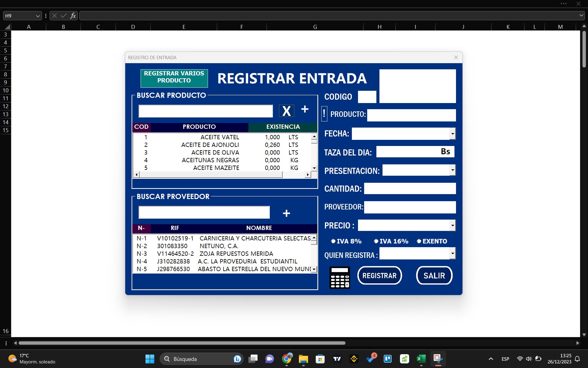
Task: Clear the product search using the X icon
Action: pos(286,111)
